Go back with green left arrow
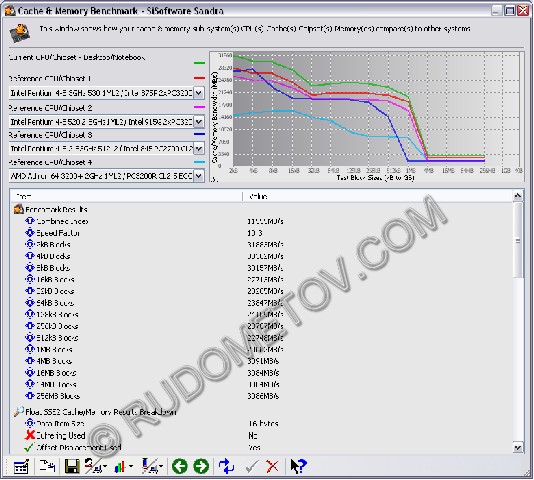Screen dimensions: 534x480 tap(179, 466)
